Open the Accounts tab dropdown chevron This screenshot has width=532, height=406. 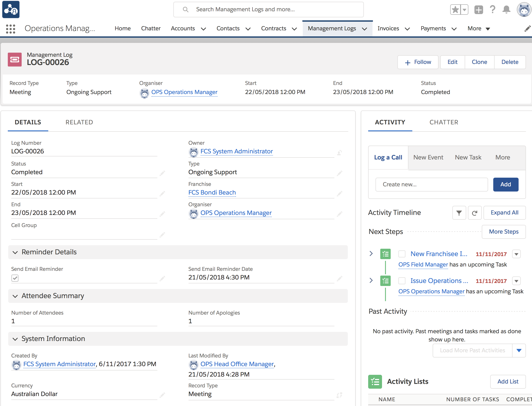[x=203, y=29]
